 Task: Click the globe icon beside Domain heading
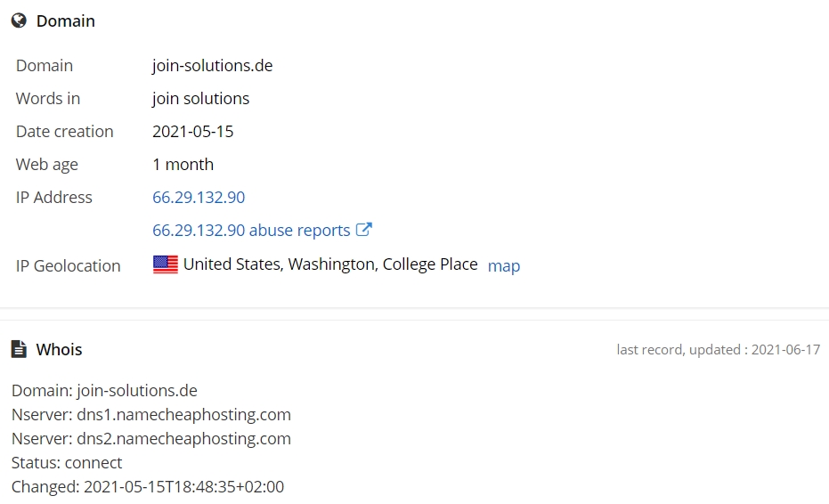click(19, 20)
